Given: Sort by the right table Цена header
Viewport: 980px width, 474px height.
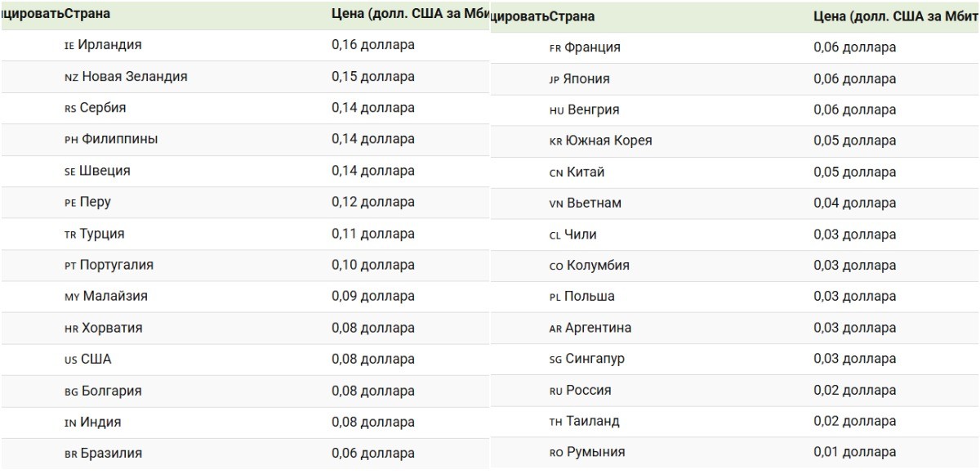Looking at the screenshot, I should click(890, 16).
